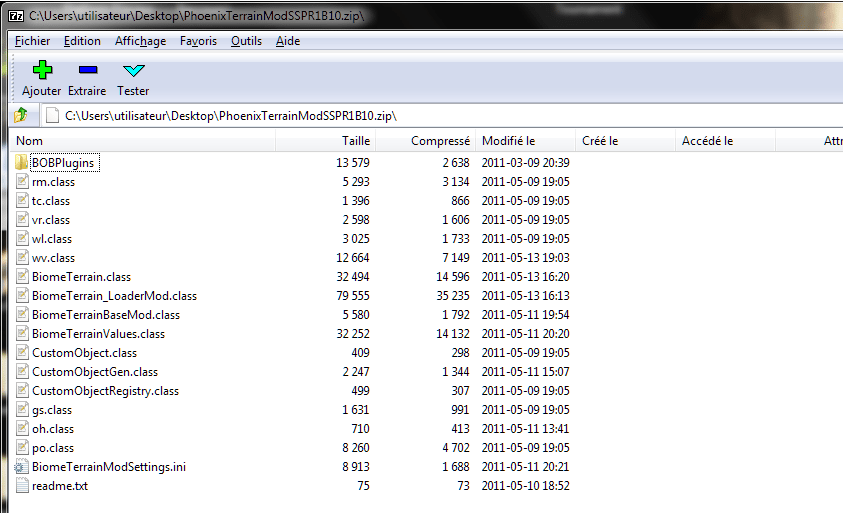This screenshot has width=846, height=513.
Task: Click the tc.class file icon
Action: [22, 201]
